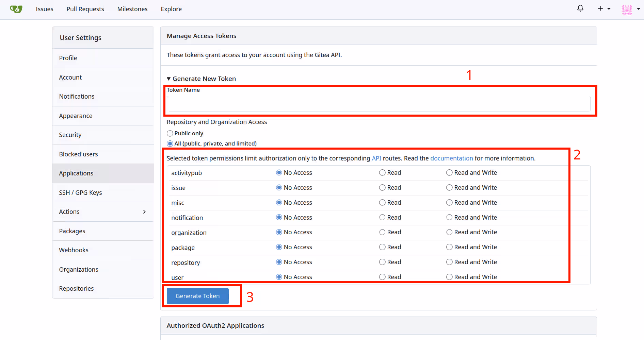
Task: Click the Gitea logo home icon
Action: (16, 9)
